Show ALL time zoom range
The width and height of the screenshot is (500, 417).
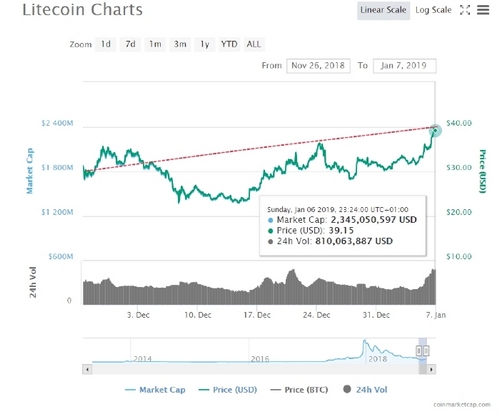[254, 44]
